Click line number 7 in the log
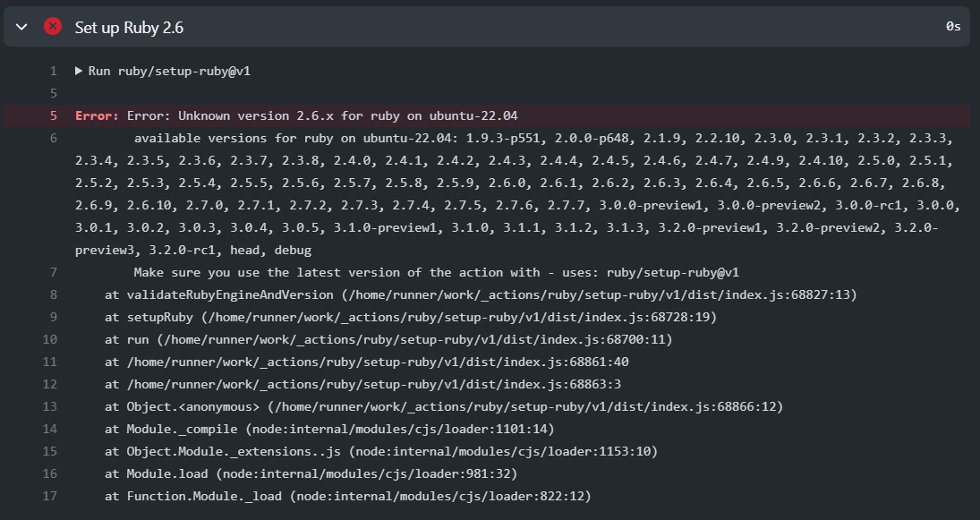This screenshot has height=520, width=980. pyautogui.click(x=53, y=272)
